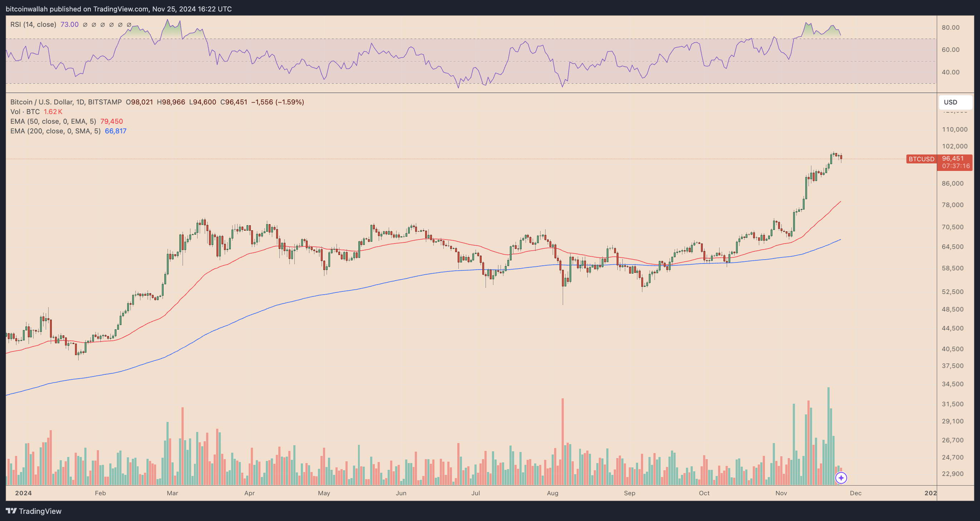Click the Dec label on time axis

(x=856, y=493)
